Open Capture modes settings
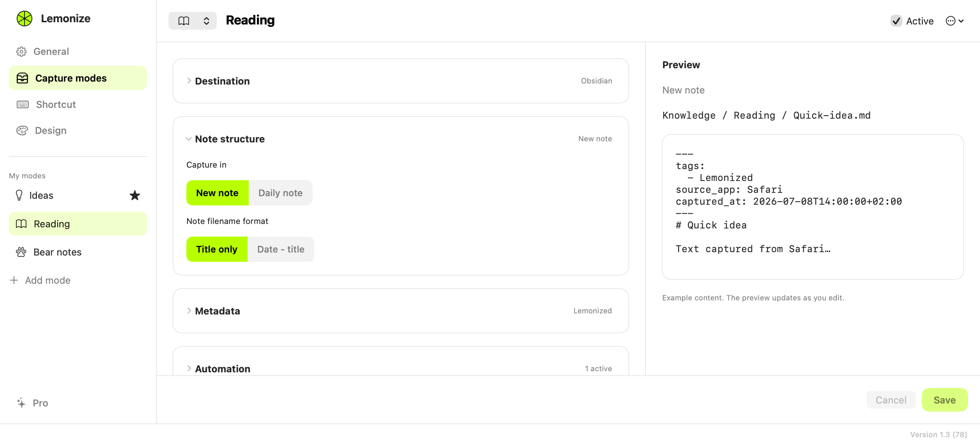Viewport: 980px width, 445px height. coord(78,78)
